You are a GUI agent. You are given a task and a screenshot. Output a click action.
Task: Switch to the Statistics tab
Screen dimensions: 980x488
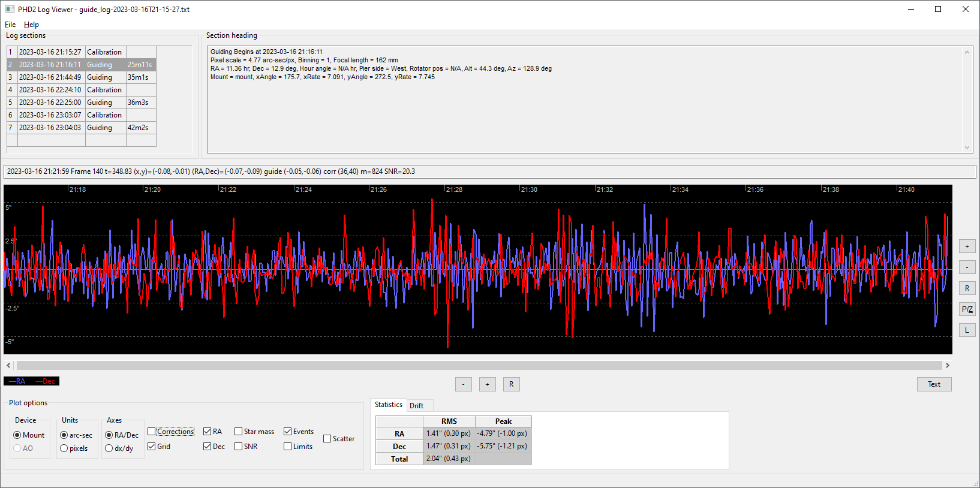click(389, 405)
